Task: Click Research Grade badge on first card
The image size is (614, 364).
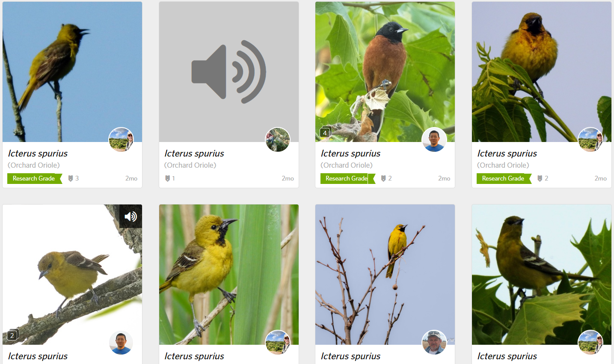Action: pyautogui.click(x=34, y=178)
